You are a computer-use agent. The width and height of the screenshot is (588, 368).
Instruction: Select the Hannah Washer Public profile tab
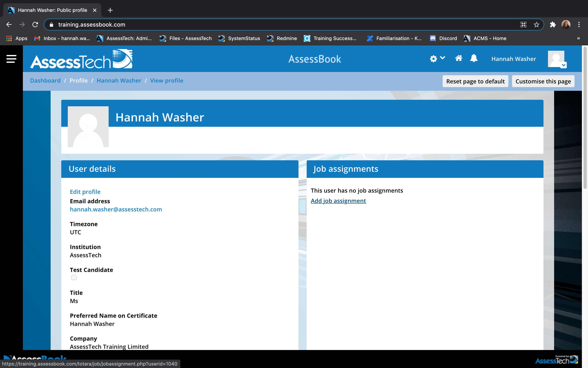pyautogui.click(x=52, y=10)
